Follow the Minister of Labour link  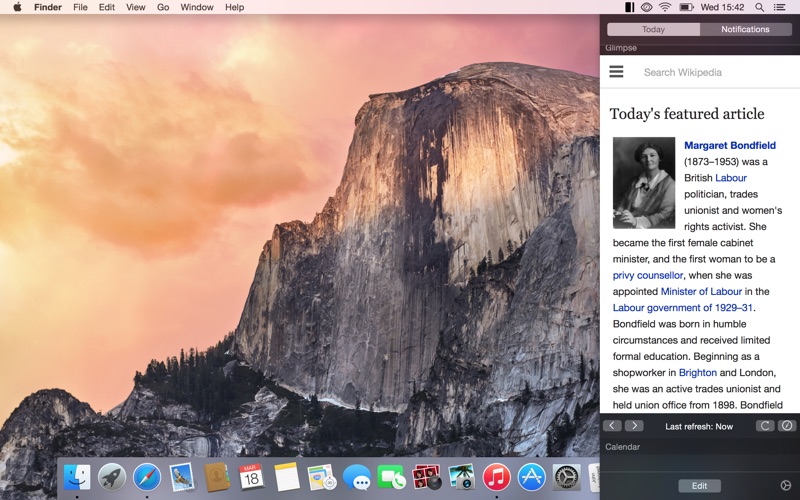pyautogui.click(x=701, y=291)
